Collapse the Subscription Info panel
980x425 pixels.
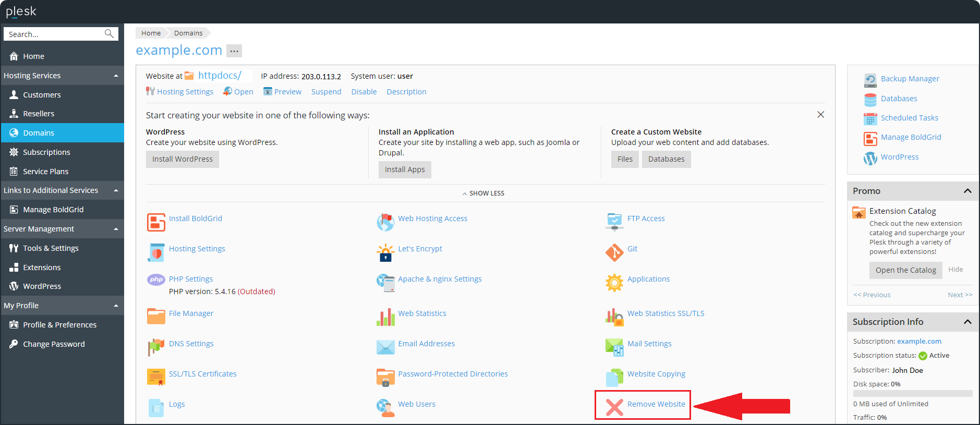click(x=967, y=322)
